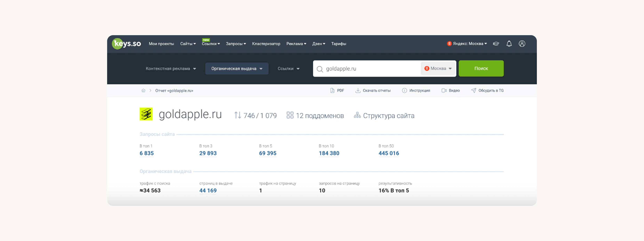This screenshot has width=644, height=241.
Task: Click the keys.so logo
Action: click(x=126, y=44)
